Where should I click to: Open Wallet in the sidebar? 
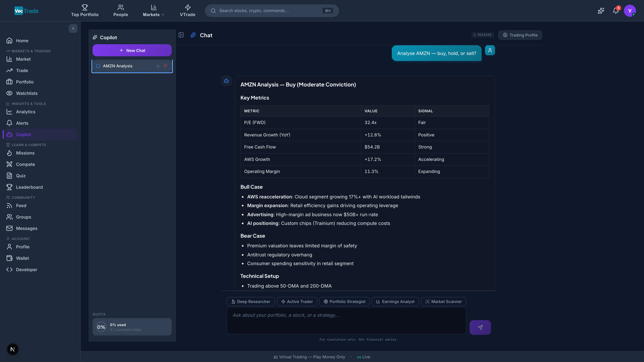[x=40, y=258]
